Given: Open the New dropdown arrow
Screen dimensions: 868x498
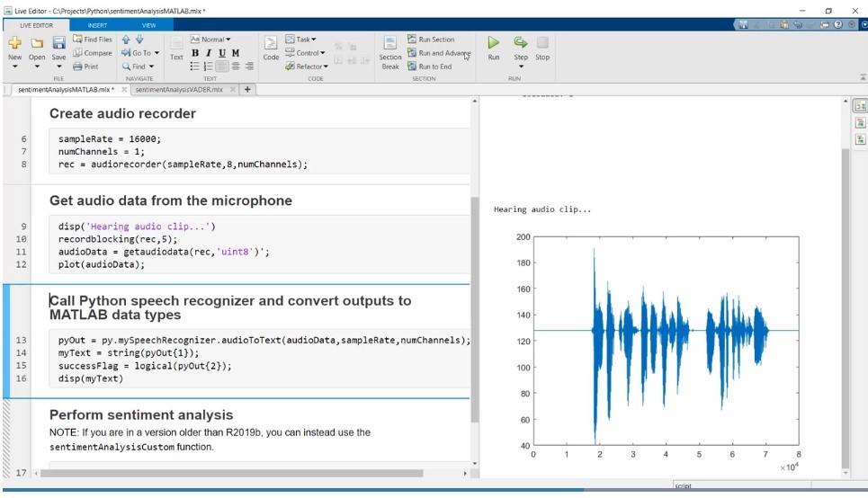Looking at the screenshot, I should pyautogui.click(x=15, y=67).
